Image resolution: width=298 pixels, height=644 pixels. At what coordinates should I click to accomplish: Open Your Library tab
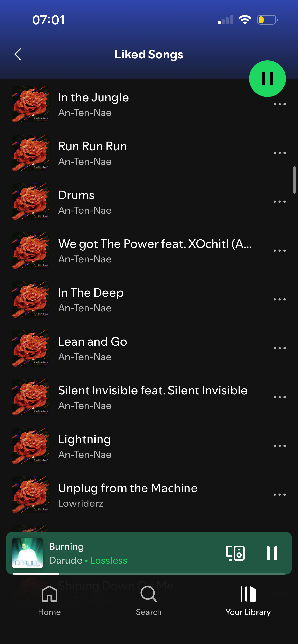coord(248,601)
